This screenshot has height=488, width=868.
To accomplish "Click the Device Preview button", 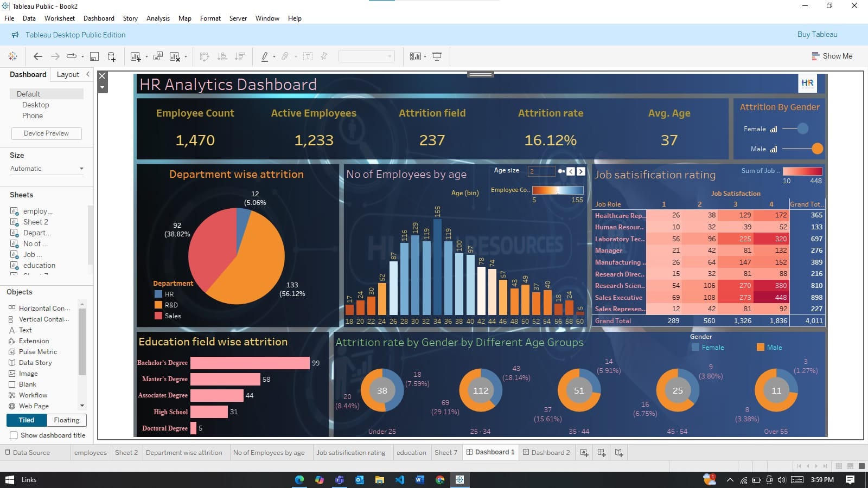I will pyautogui.click(x=46, y=133).
